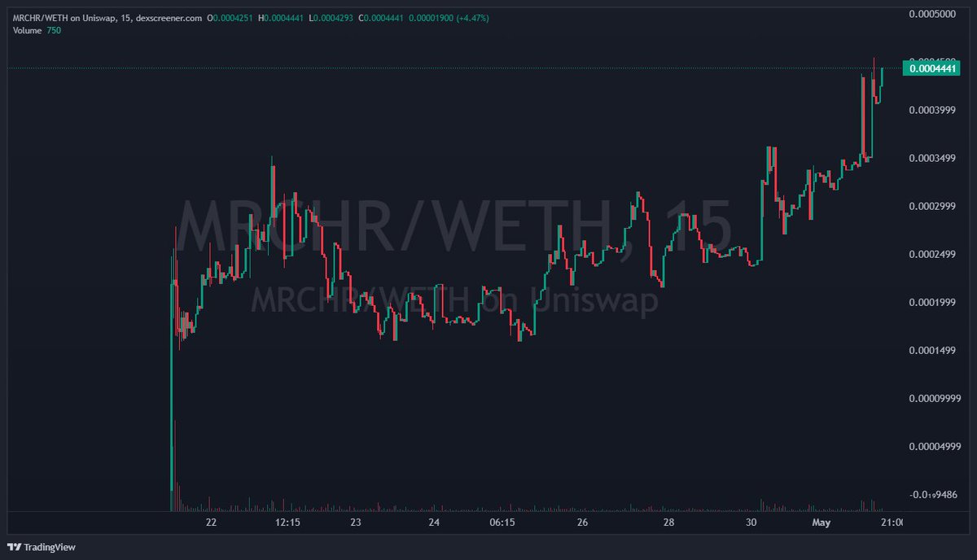The image size is (977, 560).
Task: Click the 0.0003499 price axis label
Action: tap(932, 158)
